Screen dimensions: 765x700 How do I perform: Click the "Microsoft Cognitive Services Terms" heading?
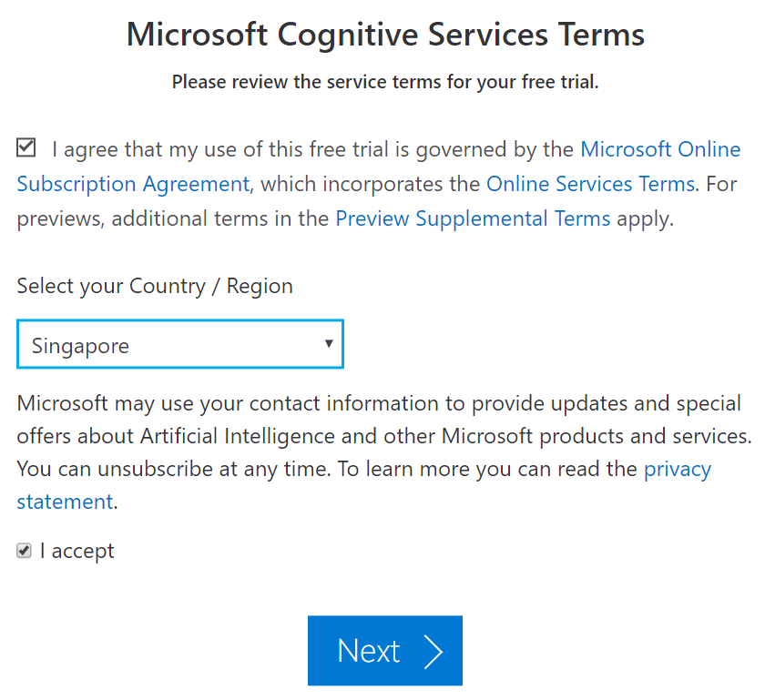(x=385, y=35)
